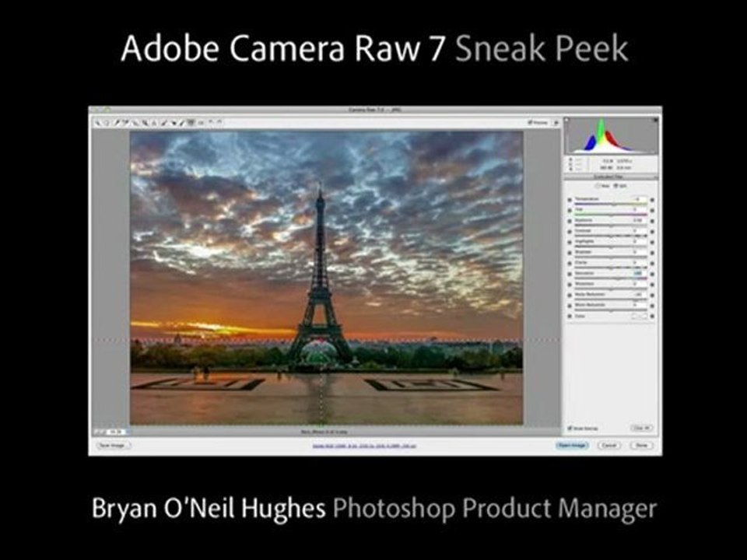Click the plus icon beside Saturation
747x560 pixels.
pyautogui.click(x=652, y=274)
